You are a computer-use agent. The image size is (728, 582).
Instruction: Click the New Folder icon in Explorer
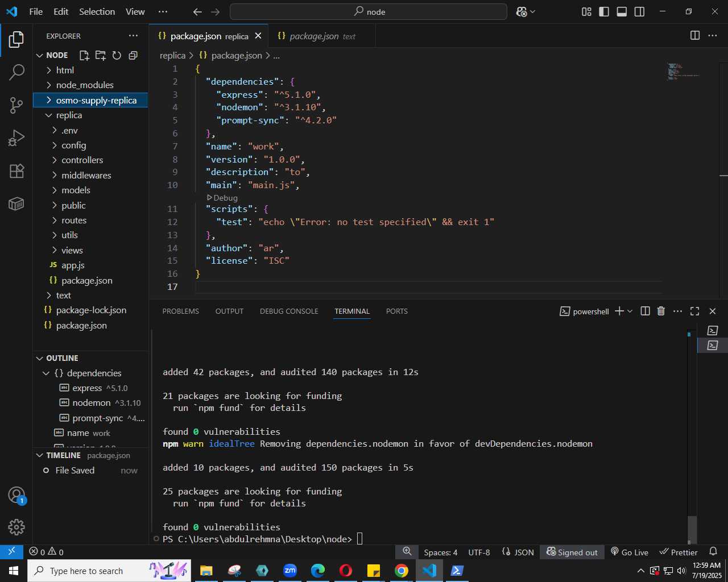[x=101, y=55]
